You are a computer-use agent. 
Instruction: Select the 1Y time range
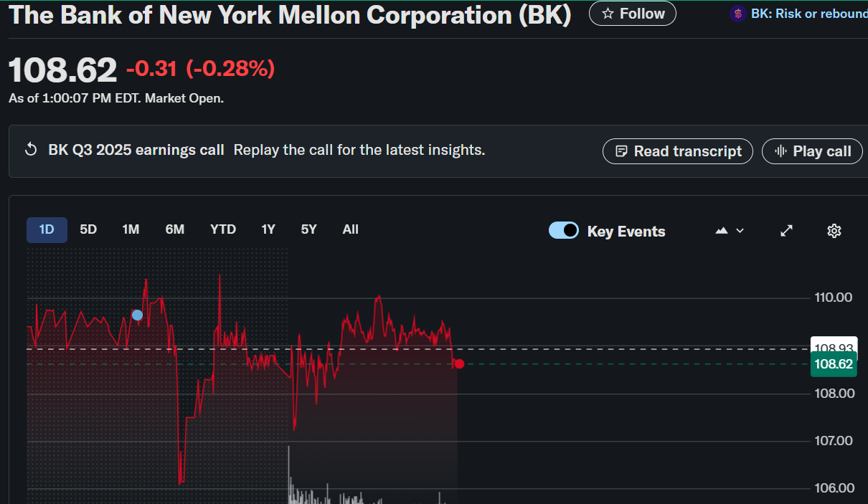click(268, 229)
